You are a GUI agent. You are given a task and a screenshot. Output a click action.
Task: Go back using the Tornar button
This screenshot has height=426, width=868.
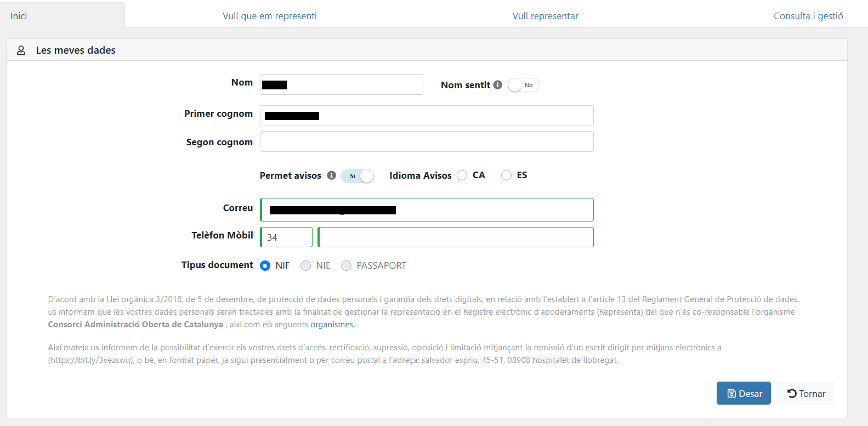805,393
